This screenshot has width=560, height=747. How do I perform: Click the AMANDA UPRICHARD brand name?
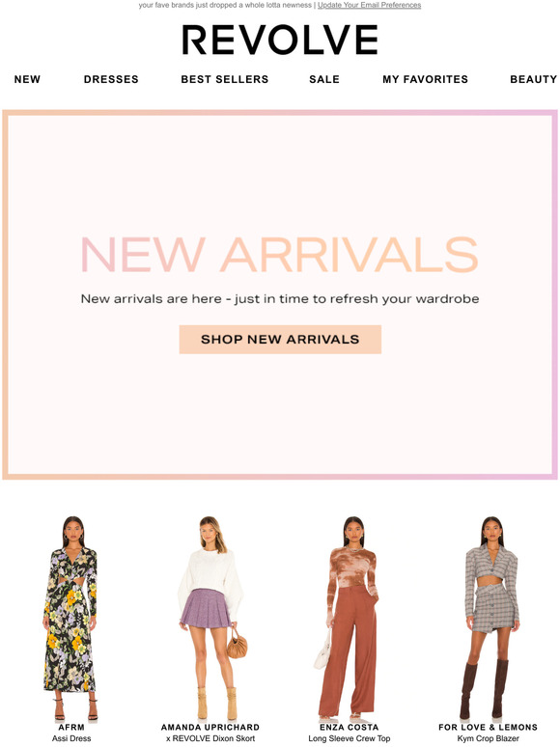point(210,728)
